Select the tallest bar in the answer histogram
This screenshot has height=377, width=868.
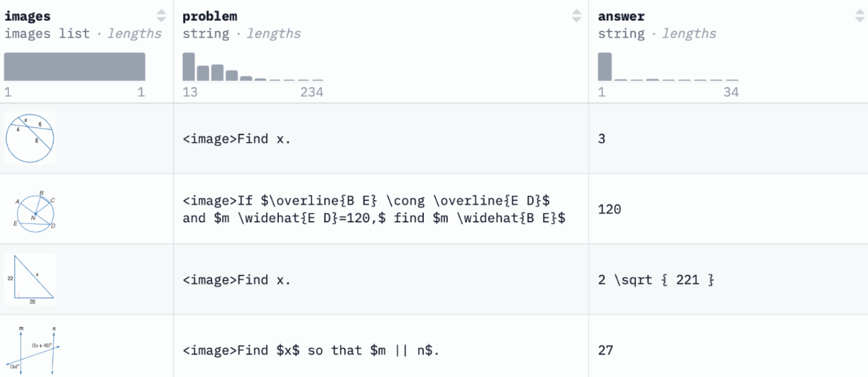605,66
